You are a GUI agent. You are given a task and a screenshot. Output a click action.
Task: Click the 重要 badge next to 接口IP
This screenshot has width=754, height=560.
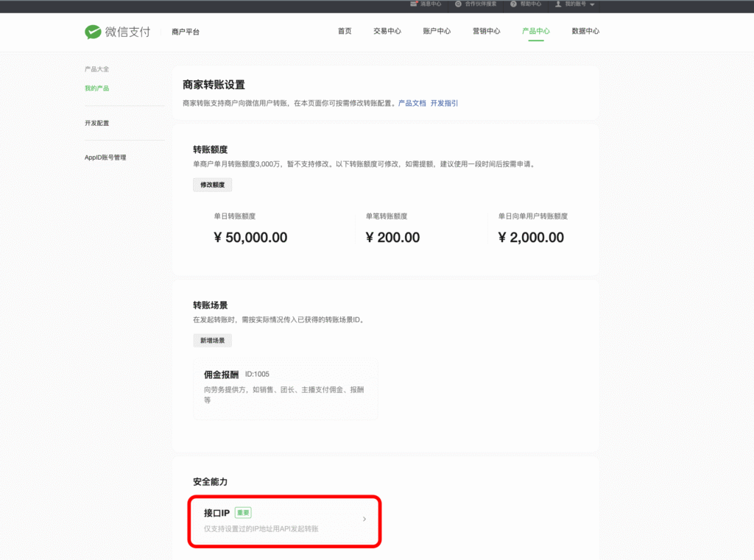click(243, 512)
